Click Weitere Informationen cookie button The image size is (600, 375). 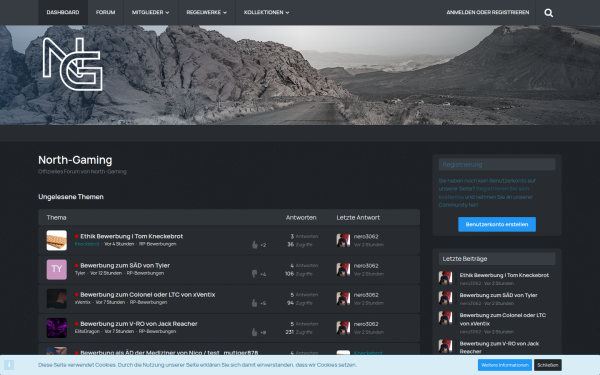pyautogui.click(x=505, y=365)
